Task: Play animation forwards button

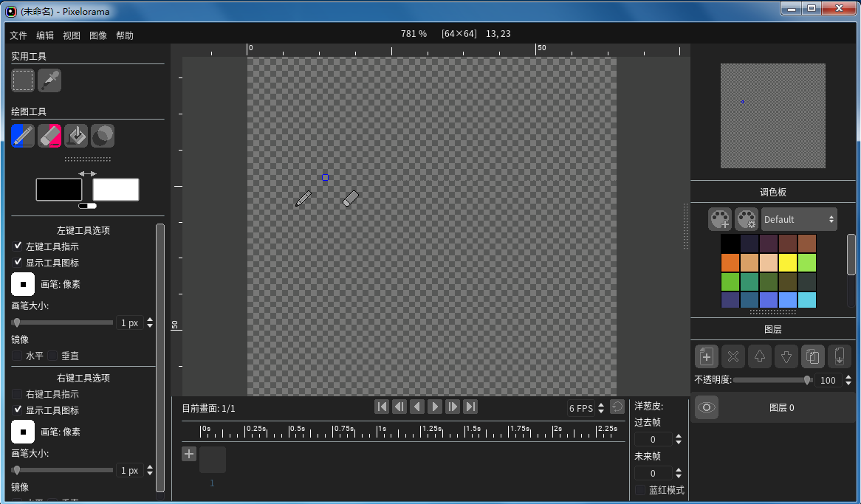Action: tap(435, 407)
